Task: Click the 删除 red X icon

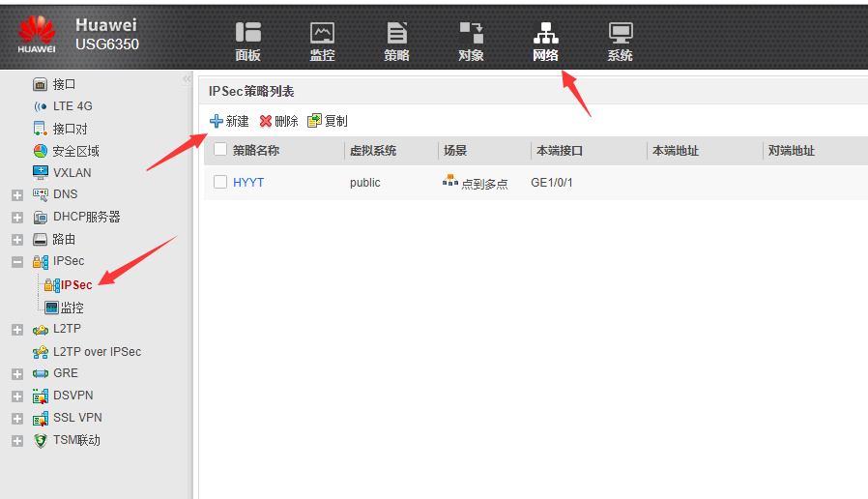Action: 266,121
